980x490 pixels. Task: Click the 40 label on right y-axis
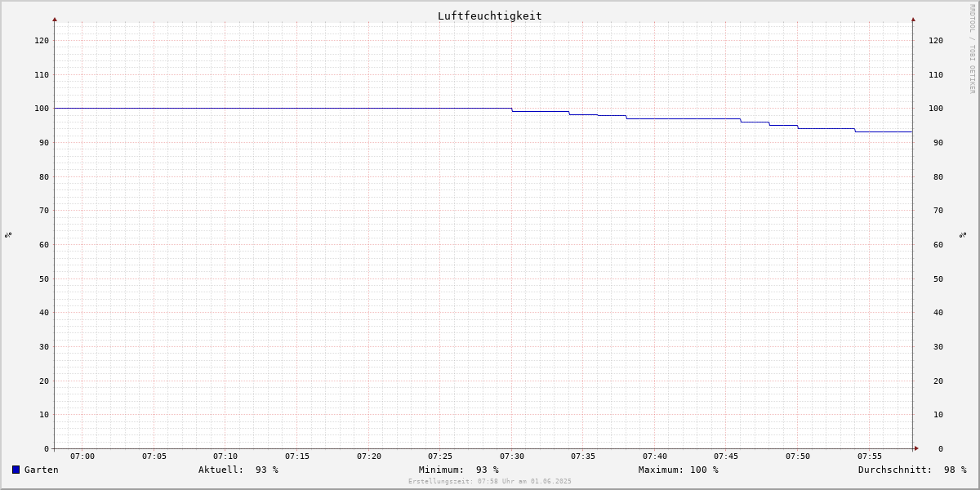[938, 312]
